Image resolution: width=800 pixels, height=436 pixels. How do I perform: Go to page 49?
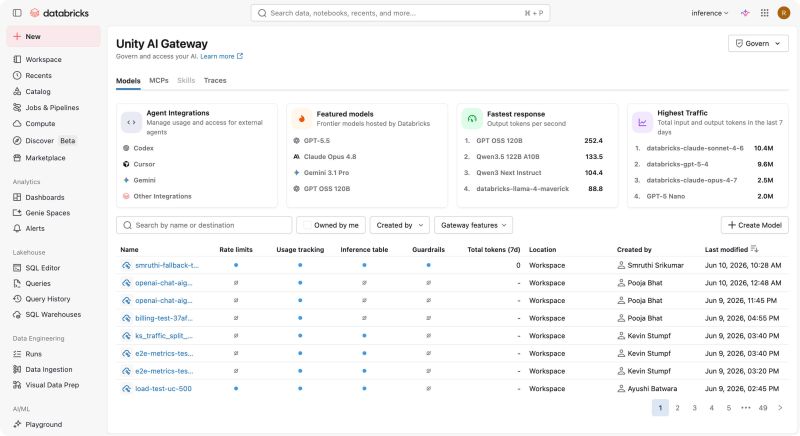[763, 407]
